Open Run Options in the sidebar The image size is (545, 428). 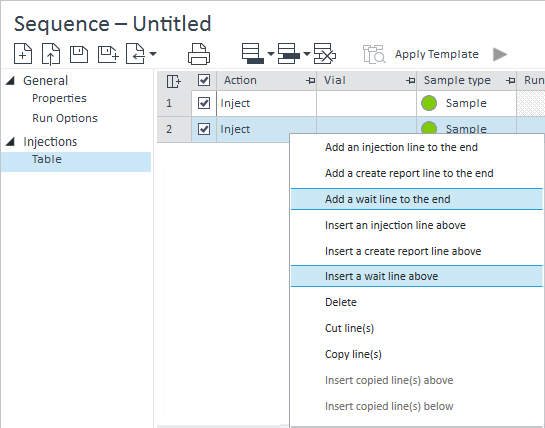[x=65, y=118]
